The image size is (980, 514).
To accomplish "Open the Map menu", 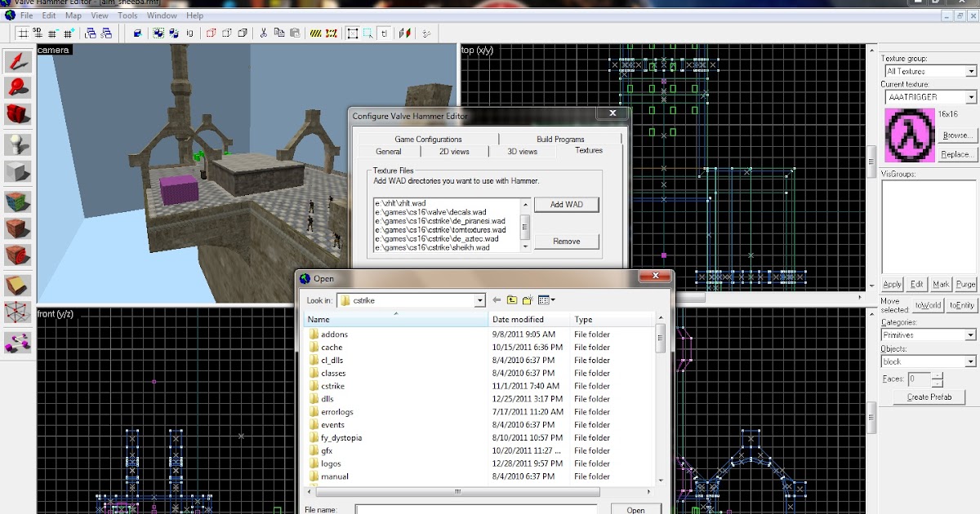I will tap(73, 16).
